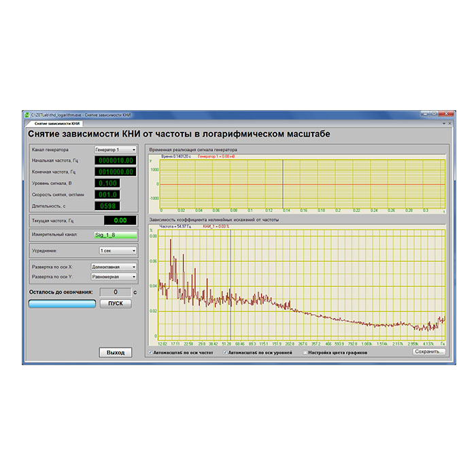
Task: Select the Снятие зависимости КНИ tab
Action: point(56,124)
